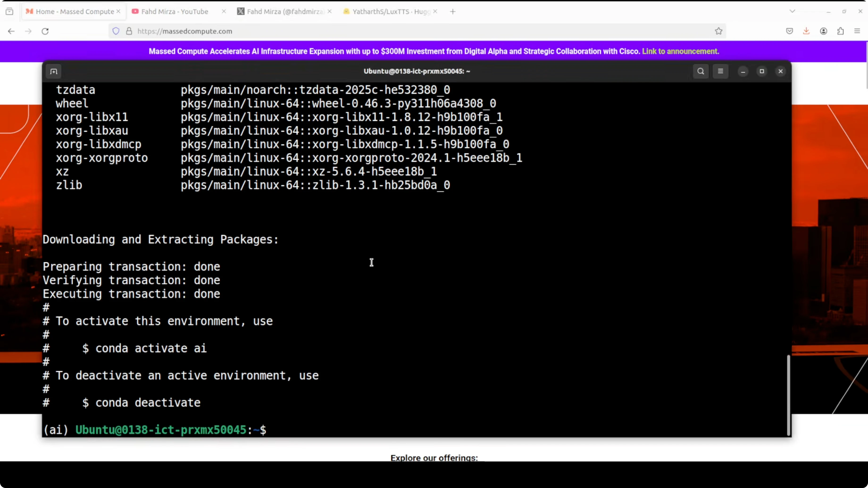
Task: Click the Link to announcement link
Action: point(680,51)
